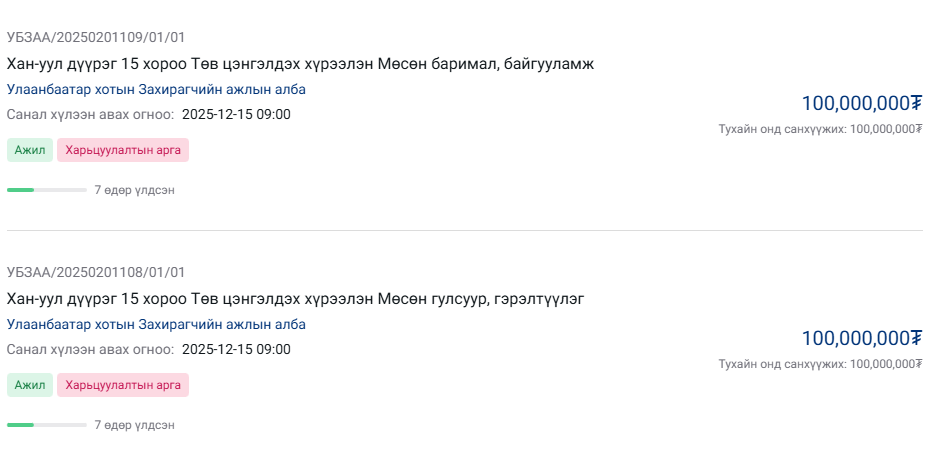
Task: Click 100,000,000₮ amount of Мөсөн гулсуур tender
Action: [x=861, y=338]
